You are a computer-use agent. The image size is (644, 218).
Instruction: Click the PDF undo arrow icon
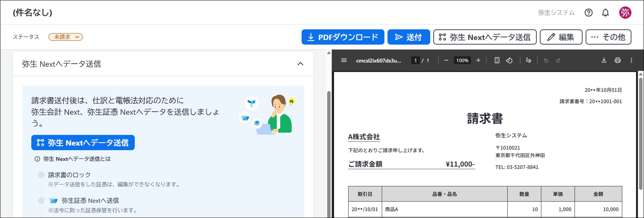[x=546, y=60]
